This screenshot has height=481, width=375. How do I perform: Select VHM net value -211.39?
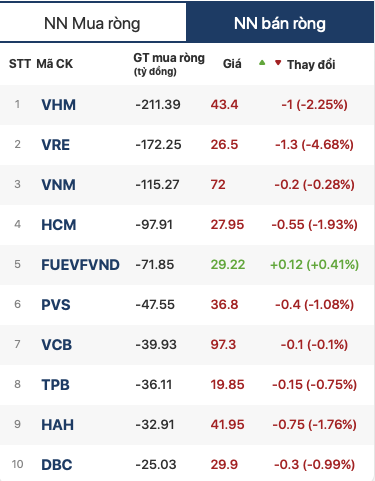[x=158, y=105]
